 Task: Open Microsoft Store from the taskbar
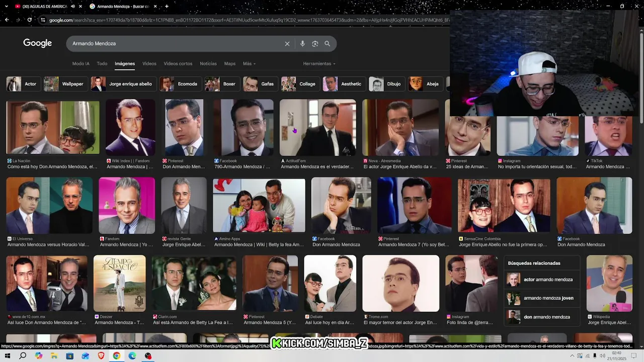70,356
